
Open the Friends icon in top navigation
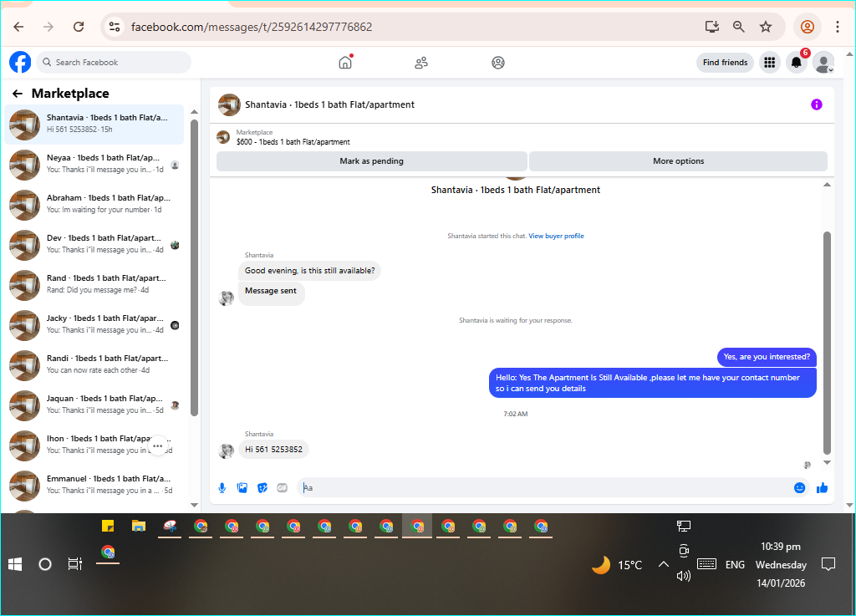[x=421, y=63]
